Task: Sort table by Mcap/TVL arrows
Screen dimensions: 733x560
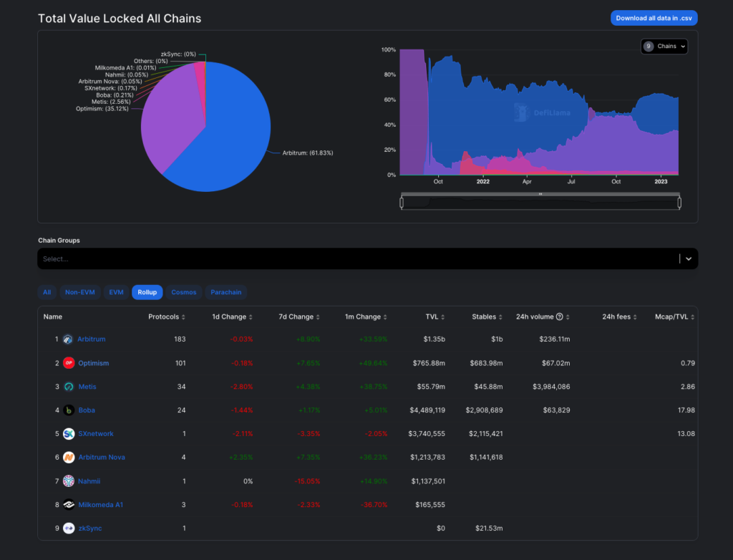Action: coord(692,317)
